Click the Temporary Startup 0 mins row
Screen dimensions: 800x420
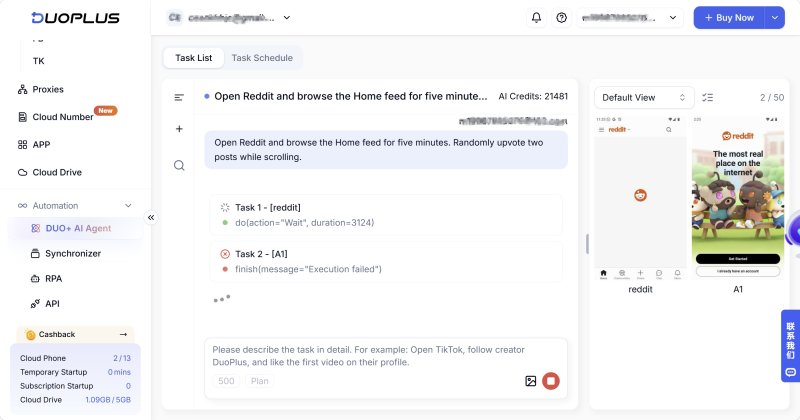pos(76,372)
